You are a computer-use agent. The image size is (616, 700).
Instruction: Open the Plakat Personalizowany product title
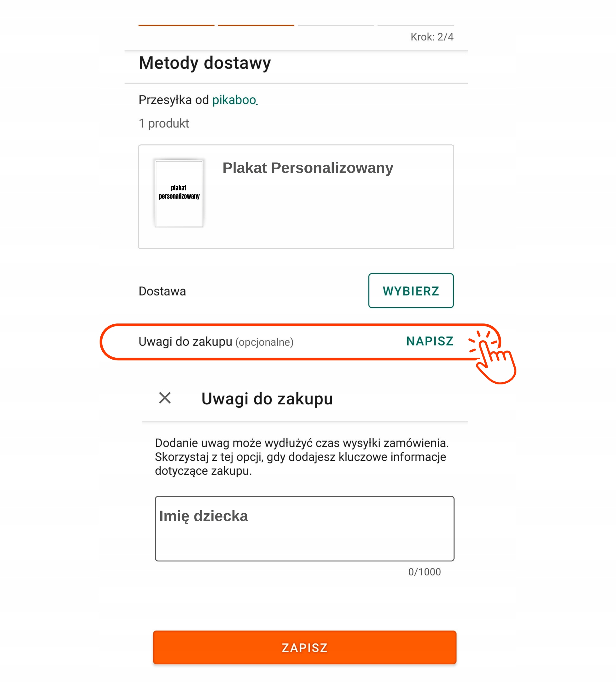pyautogui.click(x=308, y=168)
